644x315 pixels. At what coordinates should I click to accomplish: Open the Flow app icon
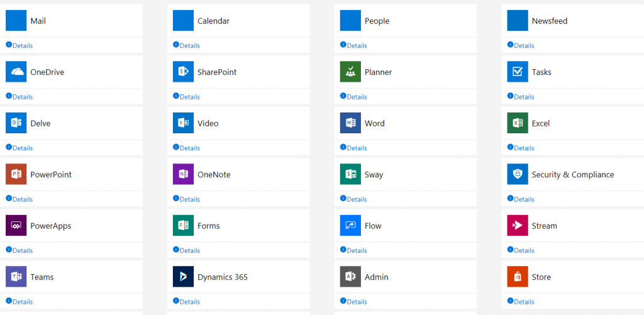coord(350,226)
